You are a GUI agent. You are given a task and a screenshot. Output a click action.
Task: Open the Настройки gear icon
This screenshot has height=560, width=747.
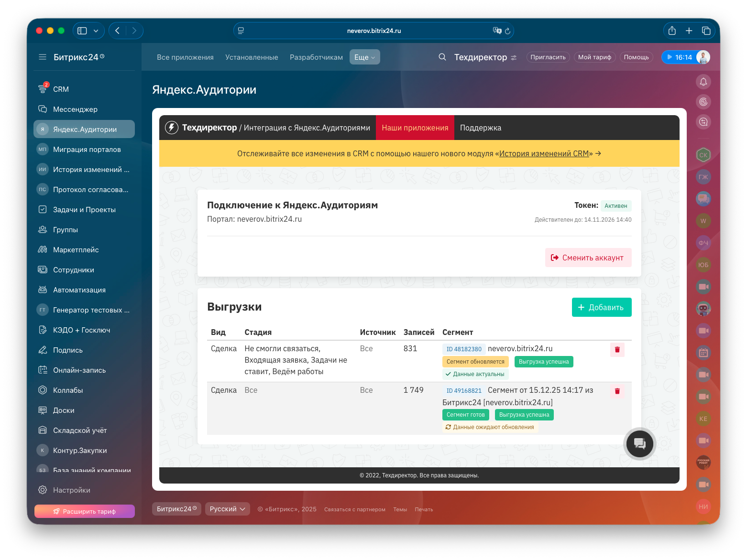43,490
